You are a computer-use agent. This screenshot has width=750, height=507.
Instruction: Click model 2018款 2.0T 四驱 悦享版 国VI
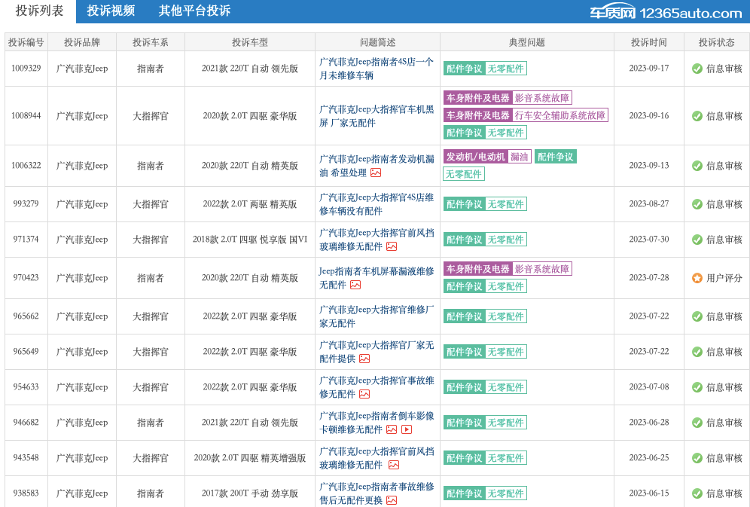click(x=250, y=240)
